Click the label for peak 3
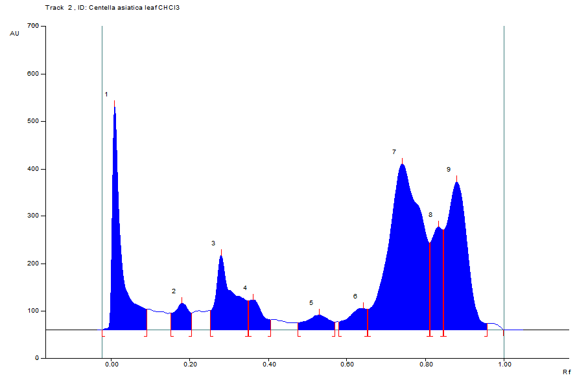Viewport: 588px width, 382px height. [x=213, y=243]
